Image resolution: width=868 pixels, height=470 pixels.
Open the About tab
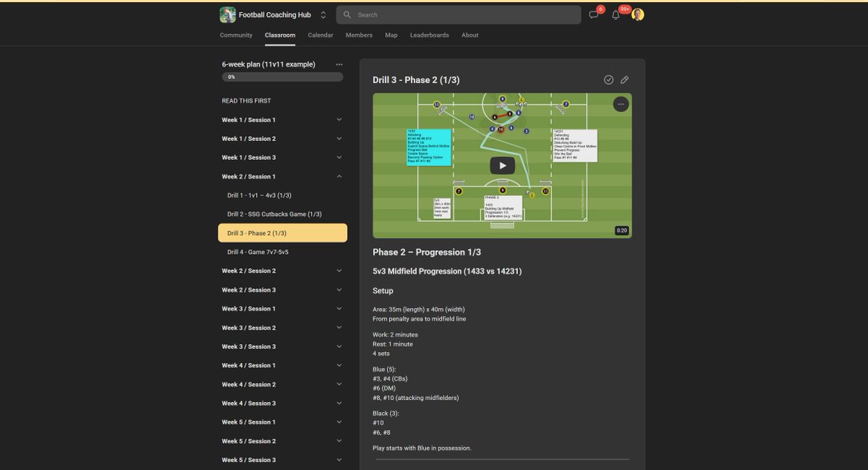pyautogui.click(x=470, y=35)
